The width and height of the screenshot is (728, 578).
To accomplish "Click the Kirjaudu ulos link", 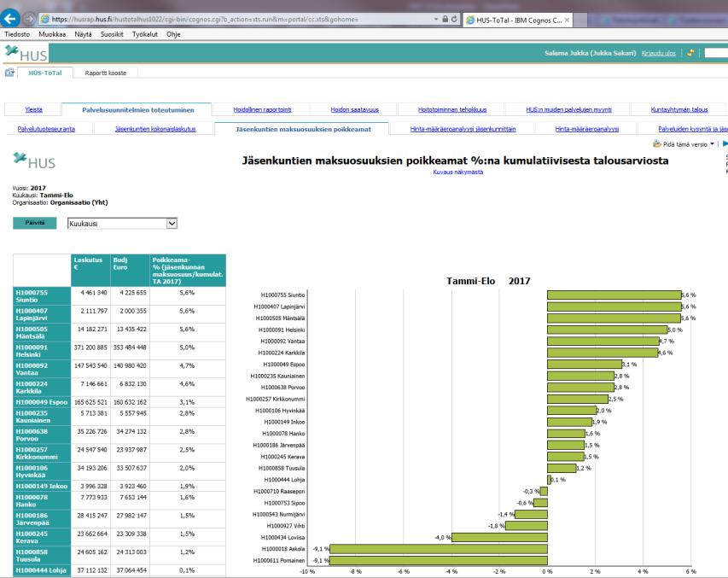I will click(x=658, y=54).
